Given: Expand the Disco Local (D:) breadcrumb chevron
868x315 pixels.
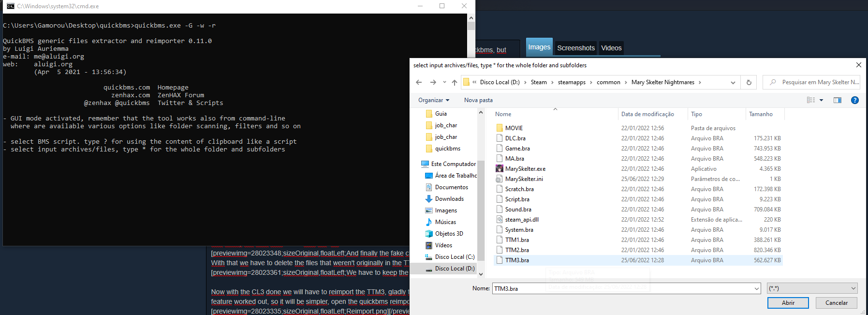Looking at the screenshot, I should (x=525, y=82).
